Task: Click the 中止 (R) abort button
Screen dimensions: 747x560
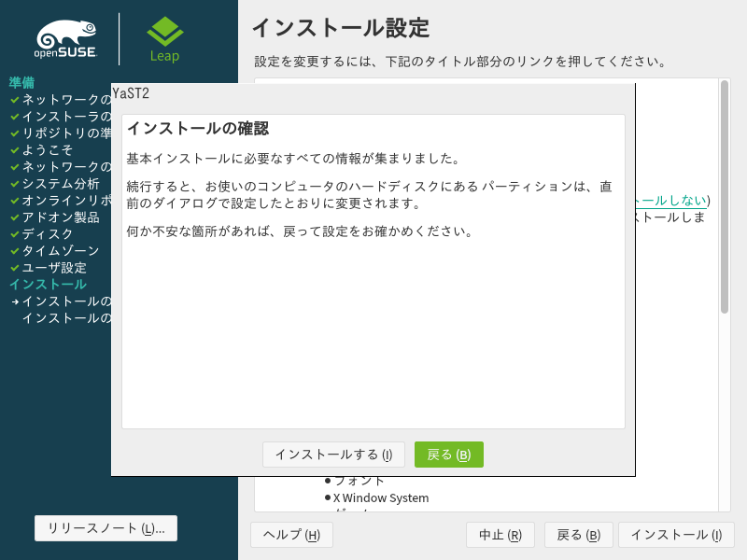Action: pyautogui.click(x=500, y=535)
